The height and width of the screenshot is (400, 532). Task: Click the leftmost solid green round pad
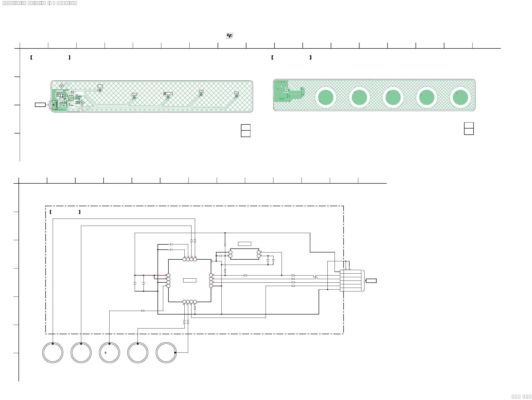pos(326,97)
